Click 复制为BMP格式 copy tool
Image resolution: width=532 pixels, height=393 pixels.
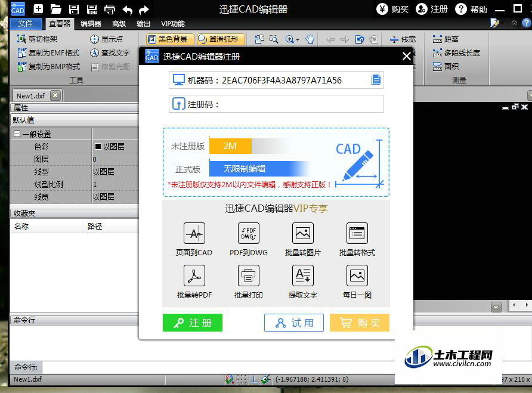[48, 66]
